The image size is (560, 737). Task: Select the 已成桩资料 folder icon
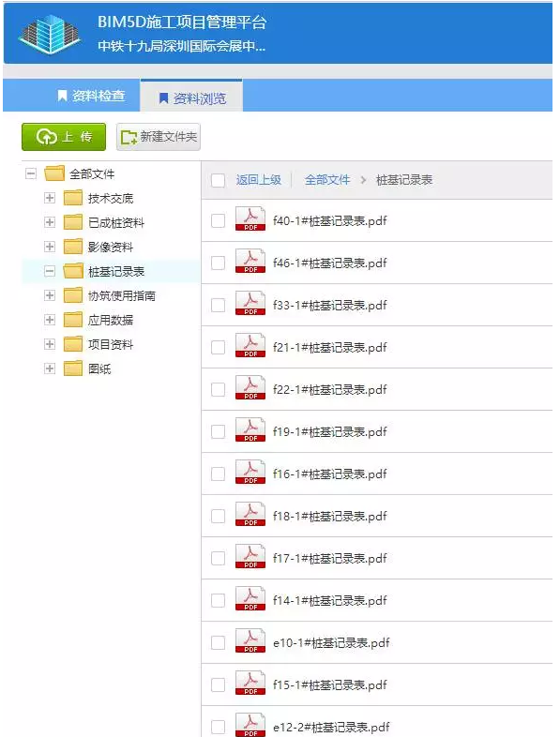[73, 222]
